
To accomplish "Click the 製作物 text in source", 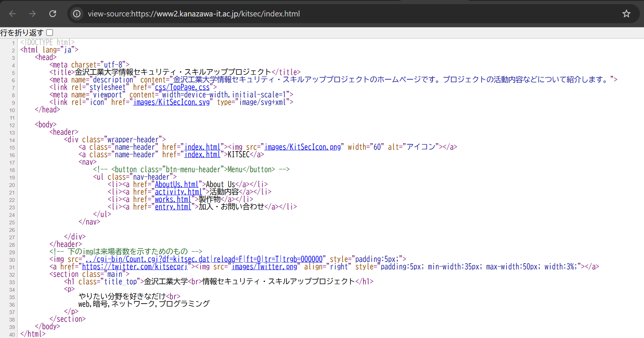I will click(x=210, y=199).
